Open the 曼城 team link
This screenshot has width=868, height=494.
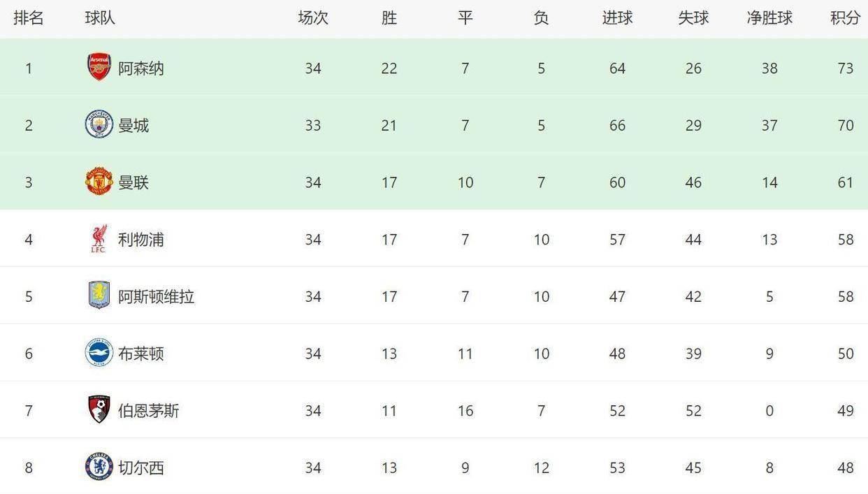coord(133,126)
